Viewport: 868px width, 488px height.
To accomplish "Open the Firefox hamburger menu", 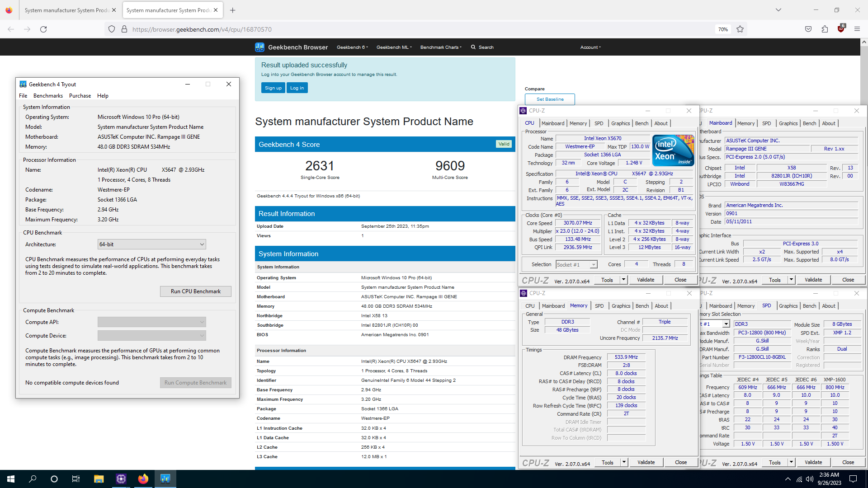I will [x=857, y=29].
